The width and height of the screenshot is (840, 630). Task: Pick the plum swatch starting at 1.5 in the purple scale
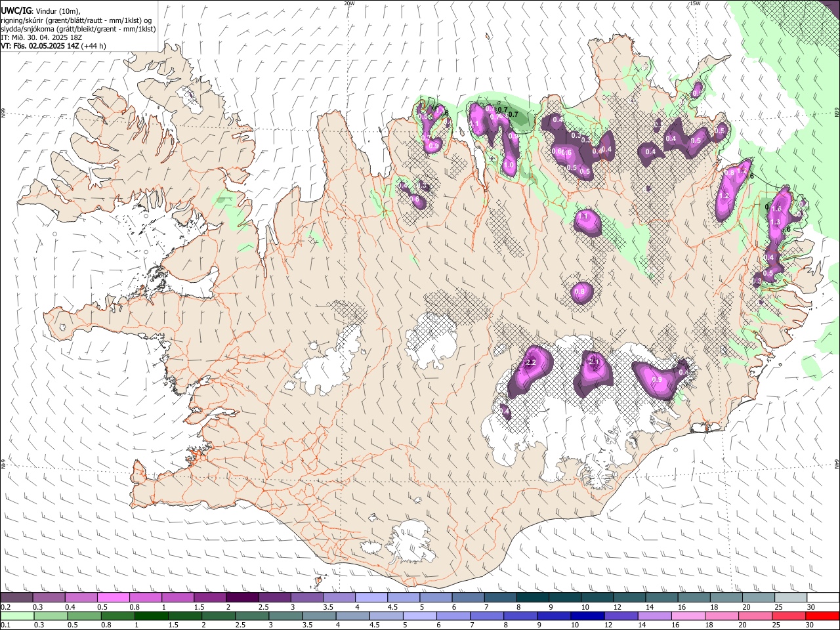(x=210, y=598)
